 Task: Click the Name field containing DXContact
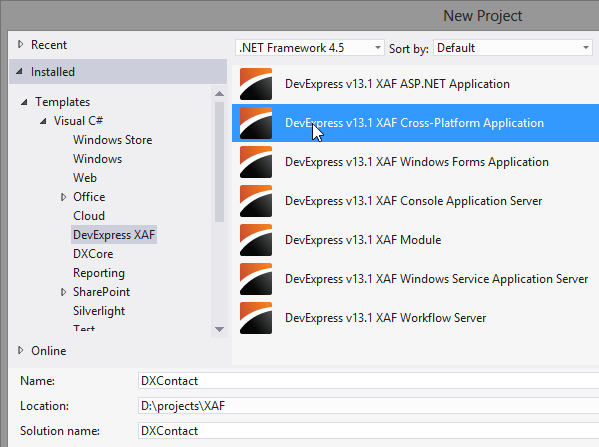pos(368,381)
